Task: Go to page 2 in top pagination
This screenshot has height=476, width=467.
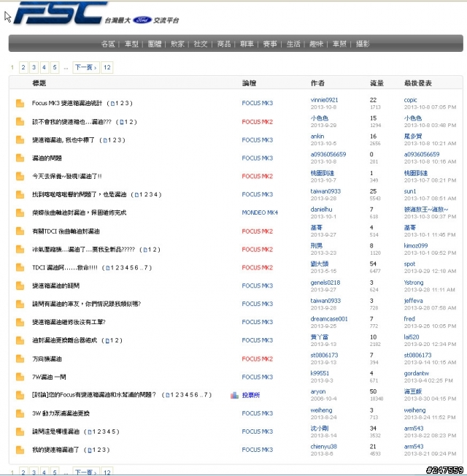Action: coord(23,67)
